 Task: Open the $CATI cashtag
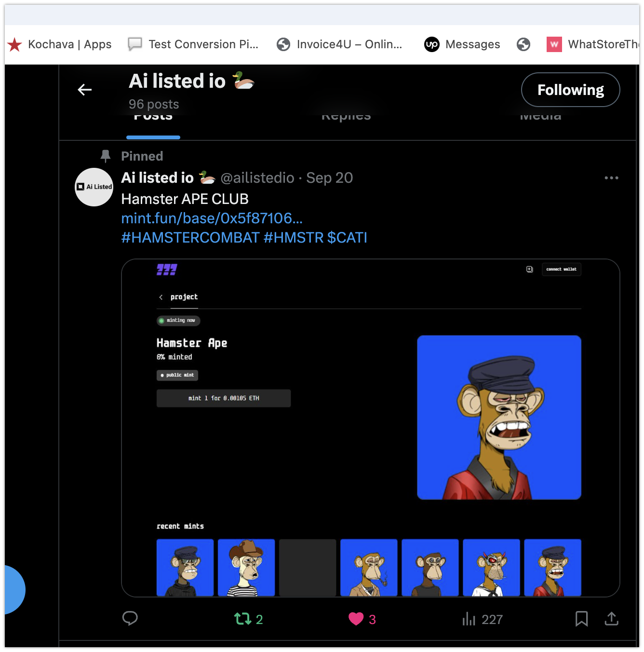[347, 238]
